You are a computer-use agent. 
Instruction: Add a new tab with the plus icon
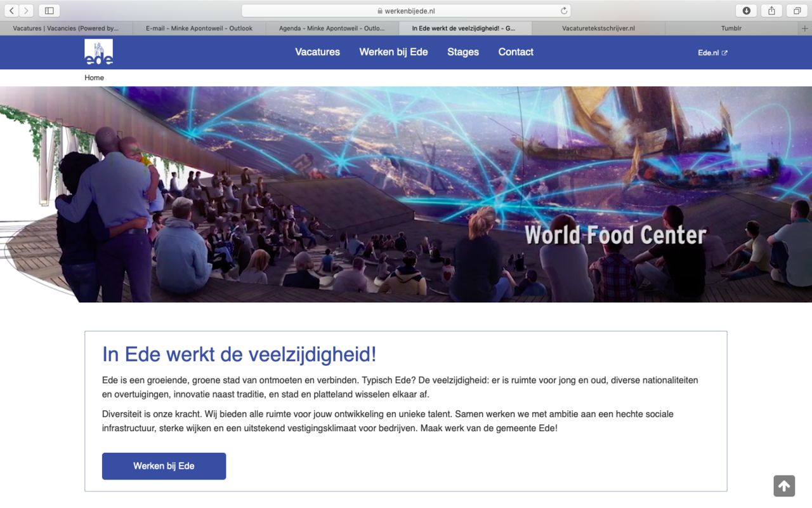click(805, 29)
